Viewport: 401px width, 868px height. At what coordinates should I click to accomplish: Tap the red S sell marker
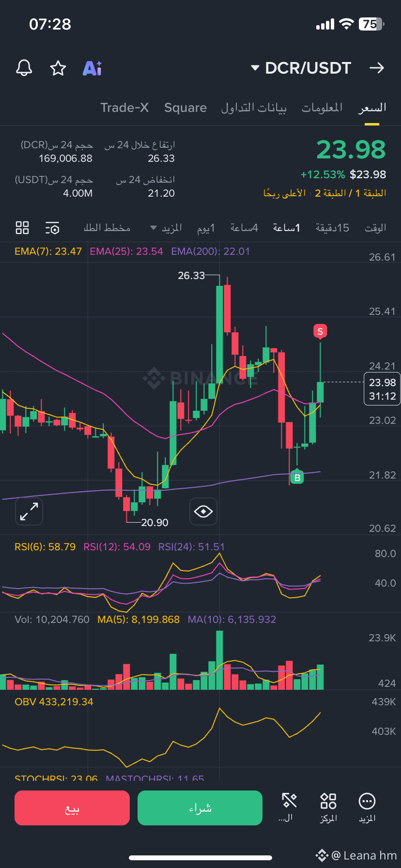pyautogui.click(x=320, y=332)
